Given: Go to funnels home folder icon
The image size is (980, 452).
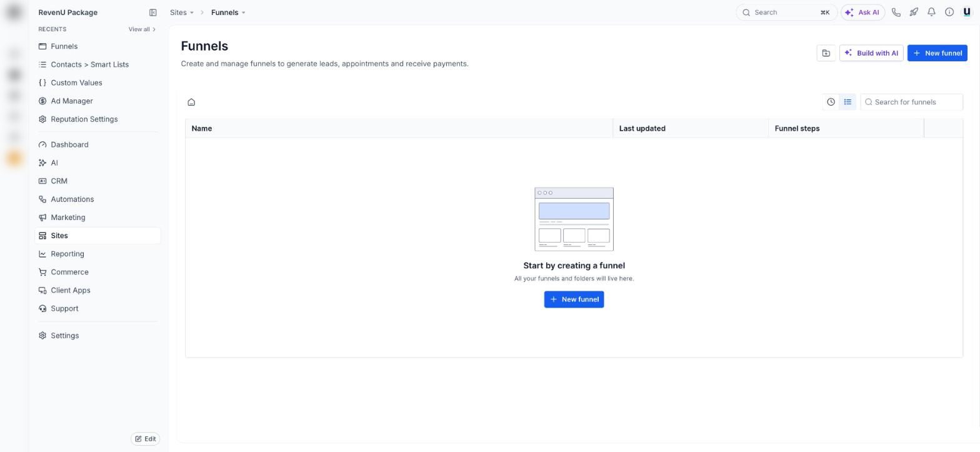Looking at the screenshot, I should (191, 102).
